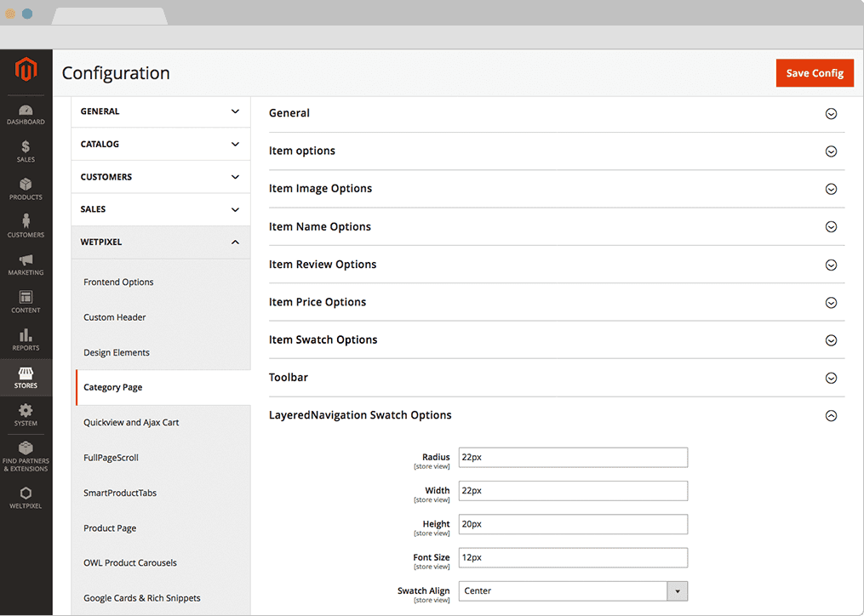Click the Font Size input field

(x=572, y=557)
